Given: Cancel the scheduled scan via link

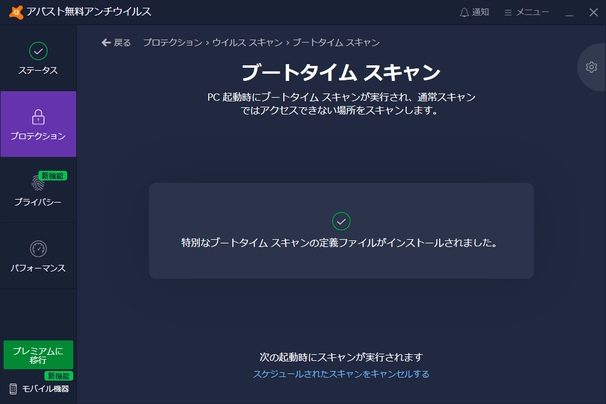Looking at the screenshot, I should tap(341, 374).
